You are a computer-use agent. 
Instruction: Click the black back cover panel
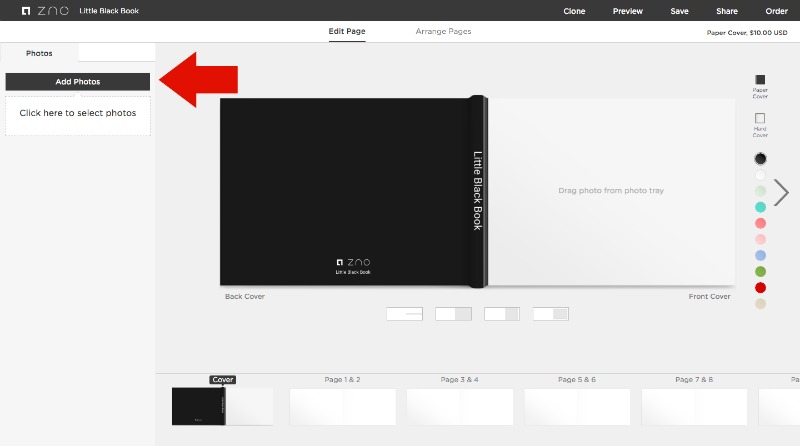345,191
